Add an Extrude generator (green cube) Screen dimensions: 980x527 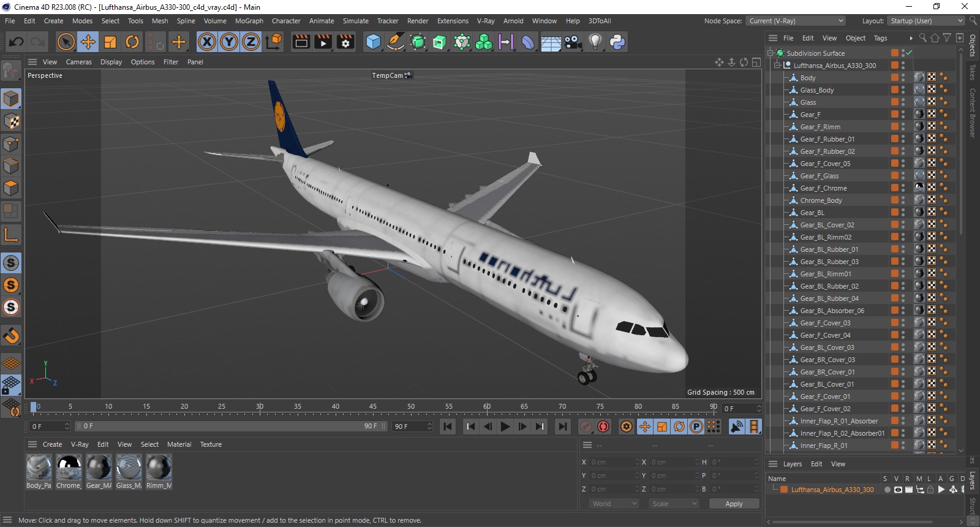click(x=440, y=42)
